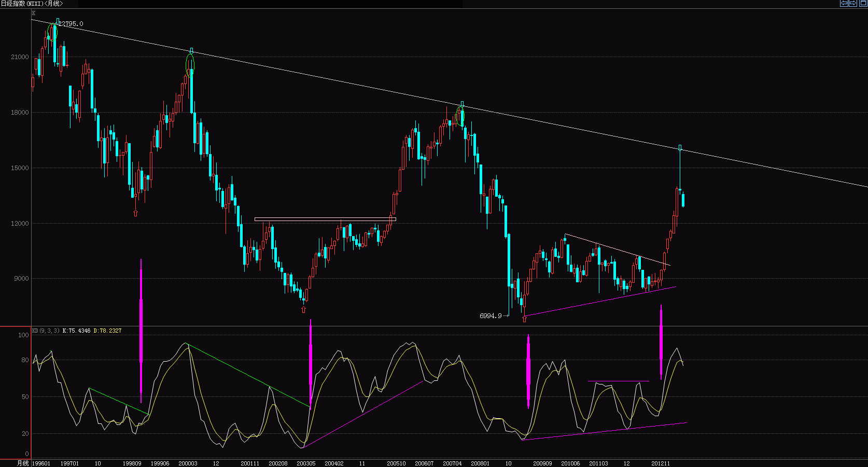
Task: Click the left arrow back icon
Action: coord(844,3)
